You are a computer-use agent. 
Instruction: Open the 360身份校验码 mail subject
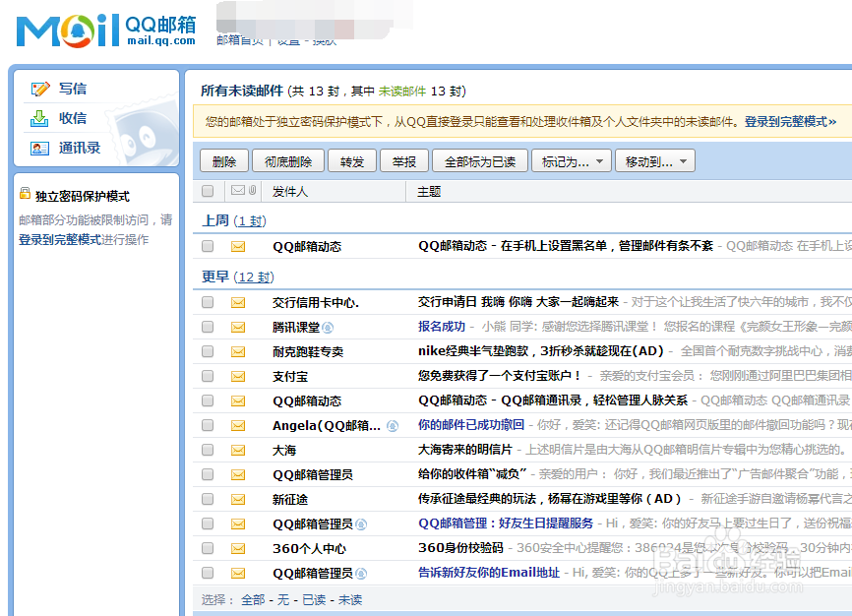pyautogui.click(x=460, y=547)
